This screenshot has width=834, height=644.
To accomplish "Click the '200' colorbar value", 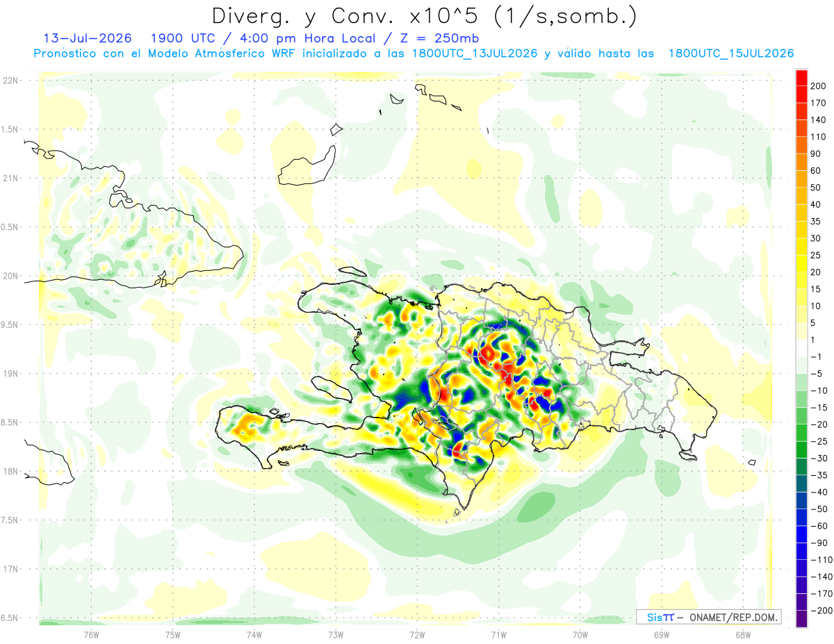I will (x=818, y=86).
